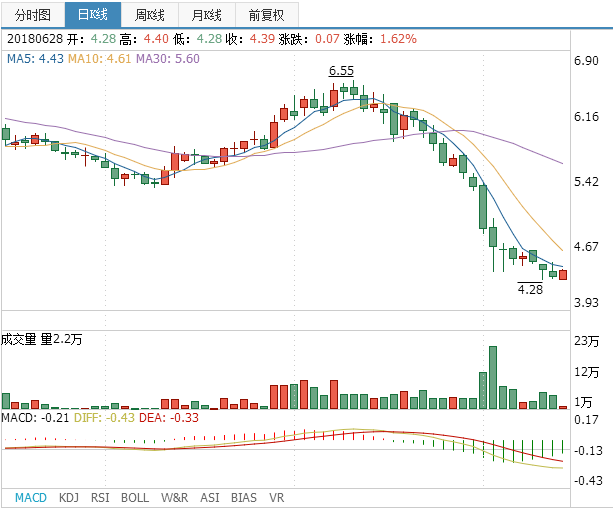Select the MACD indicator
Image resolution: width=613 pixels, height=512 pixels.
tap(30, 497)
